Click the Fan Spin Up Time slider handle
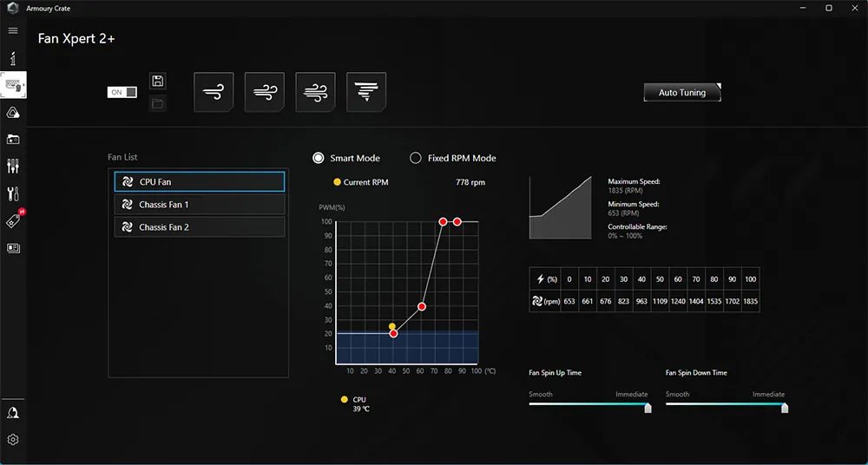The width and height of the screenshot is (868, 465). coord(648,407)
